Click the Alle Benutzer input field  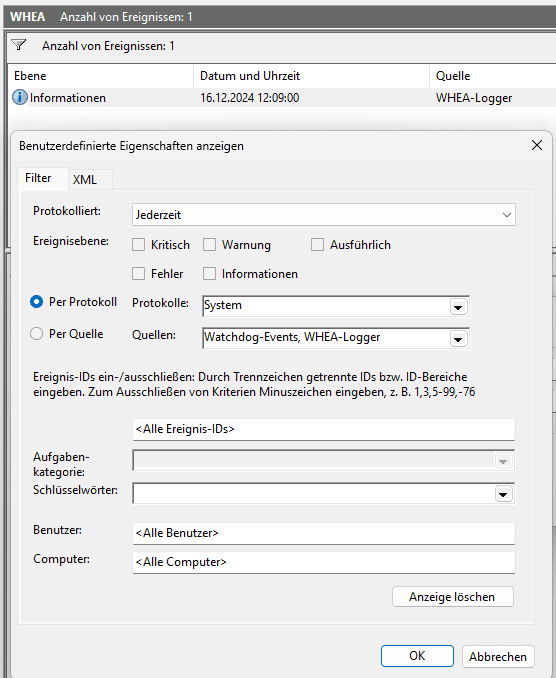[323, 533]
